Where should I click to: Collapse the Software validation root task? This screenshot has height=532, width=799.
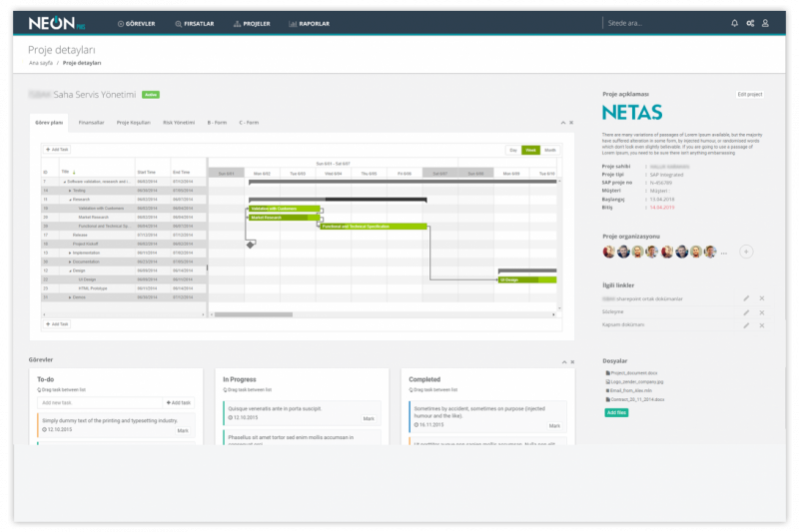[x=64, y=182]
